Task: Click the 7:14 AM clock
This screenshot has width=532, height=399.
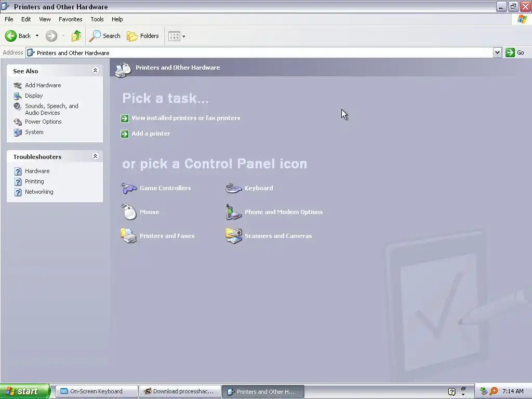Action: point(513,391)
